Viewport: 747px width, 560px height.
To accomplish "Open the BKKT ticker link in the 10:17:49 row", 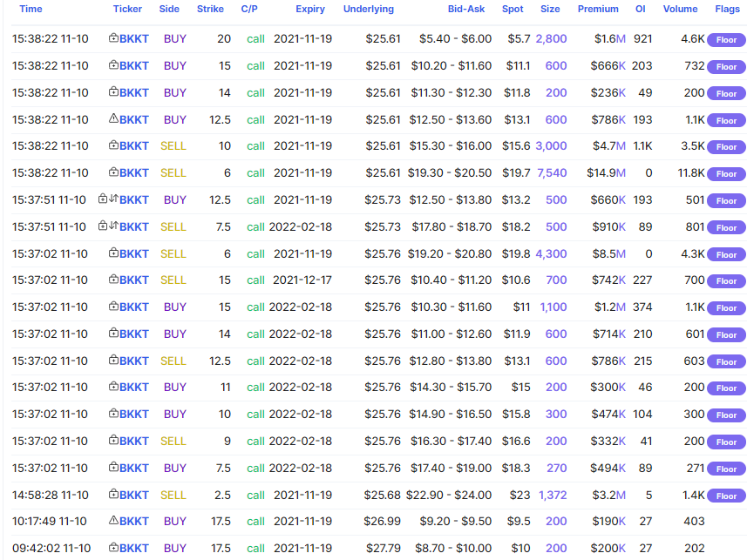I will pos(134,522).
